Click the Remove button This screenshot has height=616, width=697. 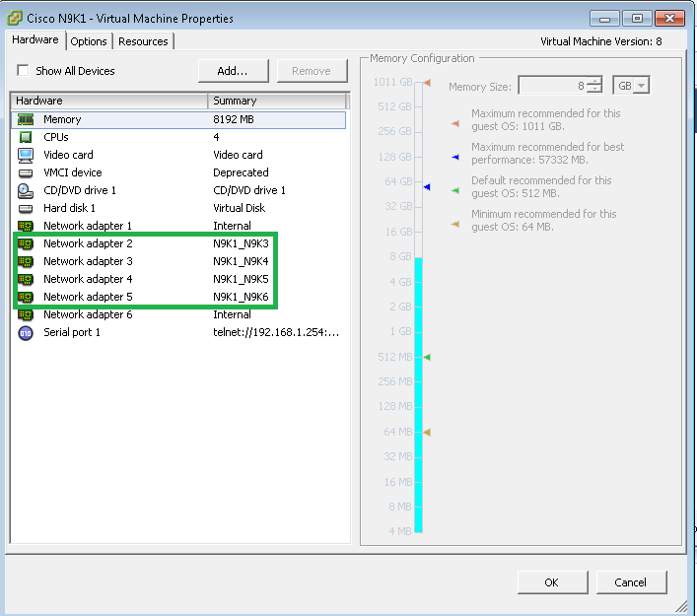(x=313, y=71)
